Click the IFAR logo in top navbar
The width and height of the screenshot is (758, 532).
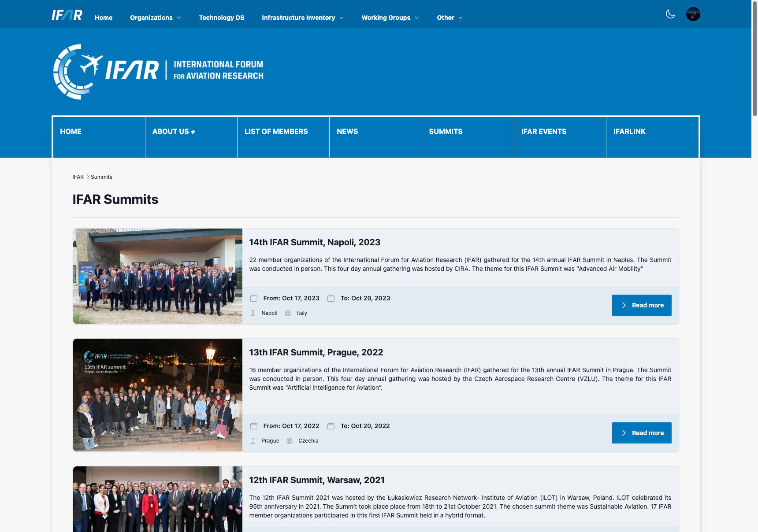pyautogui.click(x=67, y=15)
